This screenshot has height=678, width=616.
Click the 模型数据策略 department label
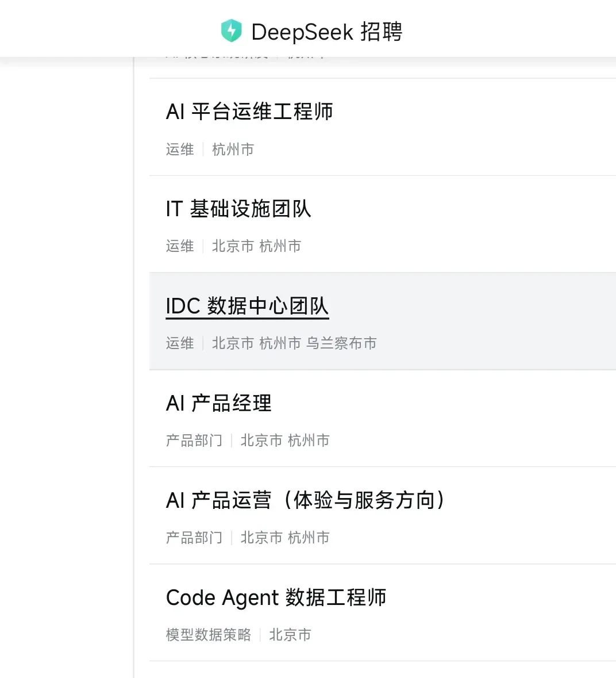208,635
